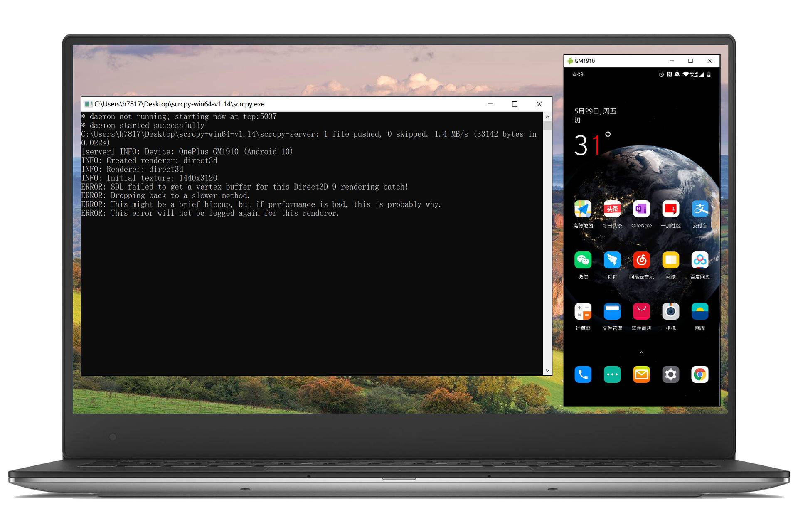Image resolution: width=798 pixels, height=532 pixels.
Task: Open the DingTalk app icon
Action: (x=612, y=261)
